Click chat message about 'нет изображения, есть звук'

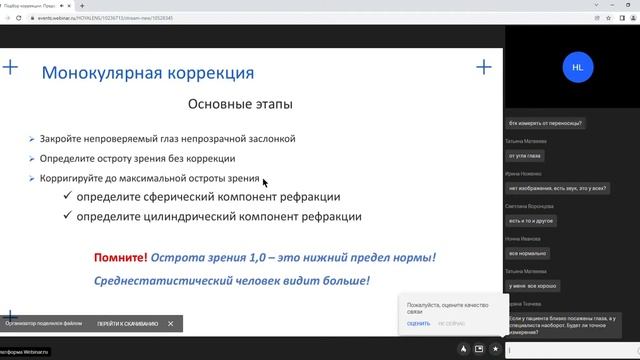tap(558, 188)
